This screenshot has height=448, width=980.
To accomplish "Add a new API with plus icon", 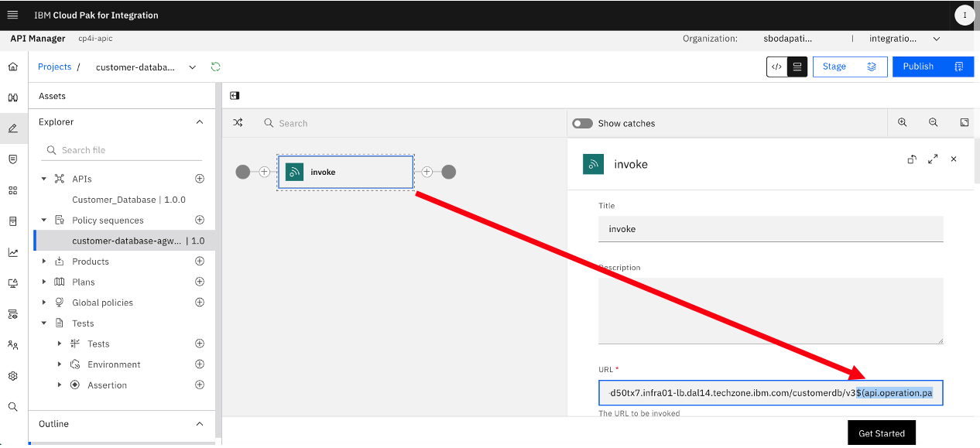I will point(199,179).
